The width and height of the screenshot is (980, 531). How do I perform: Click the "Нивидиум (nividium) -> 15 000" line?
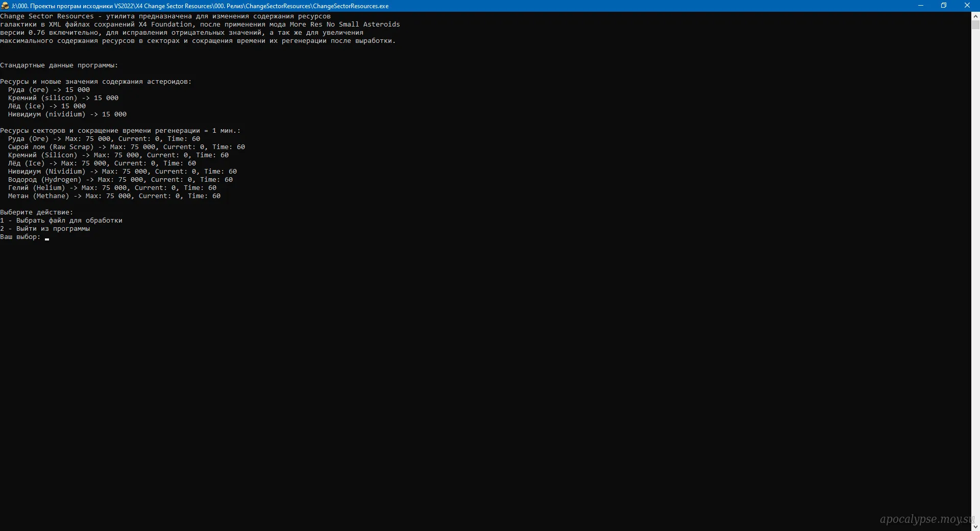(x=67, y=114)
